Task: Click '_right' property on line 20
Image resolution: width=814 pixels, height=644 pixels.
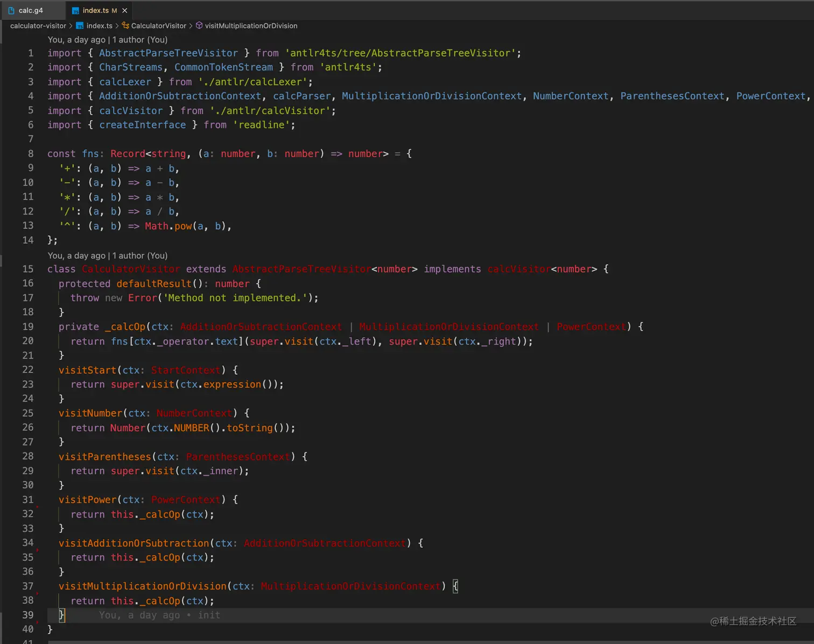Action: (499, 341)
